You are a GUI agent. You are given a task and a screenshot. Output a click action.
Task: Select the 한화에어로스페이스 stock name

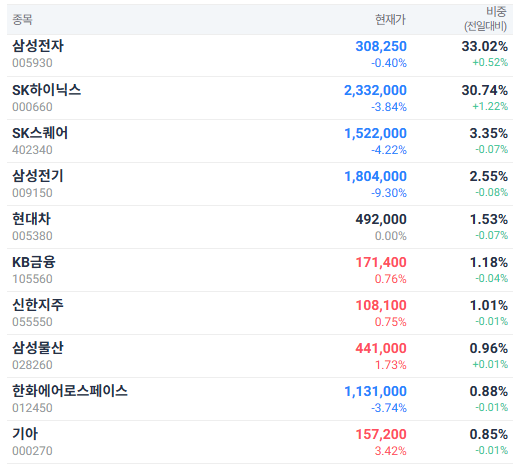point(70,391)
